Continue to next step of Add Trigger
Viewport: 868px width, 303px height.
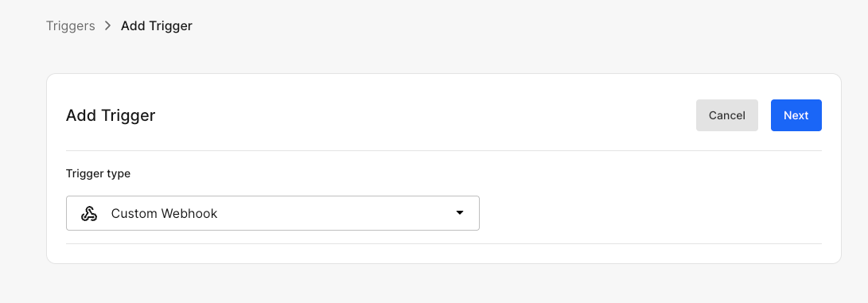(x=796, y=115)
